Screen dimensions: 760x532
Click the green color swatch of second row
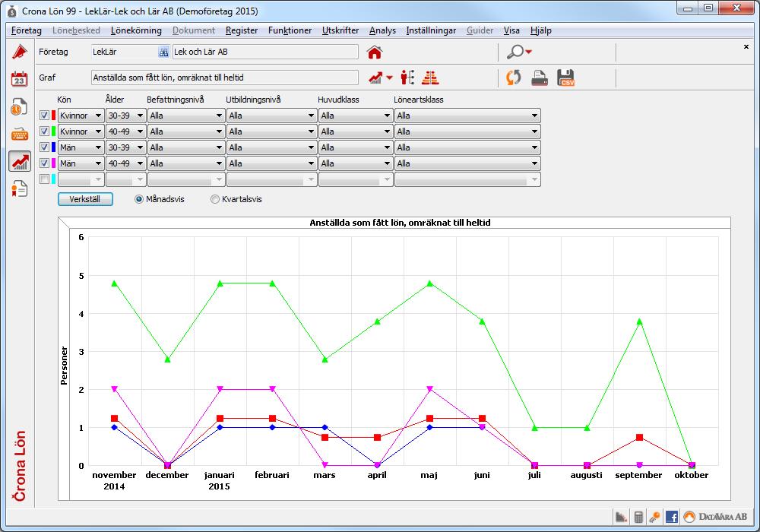coord(53,131)
